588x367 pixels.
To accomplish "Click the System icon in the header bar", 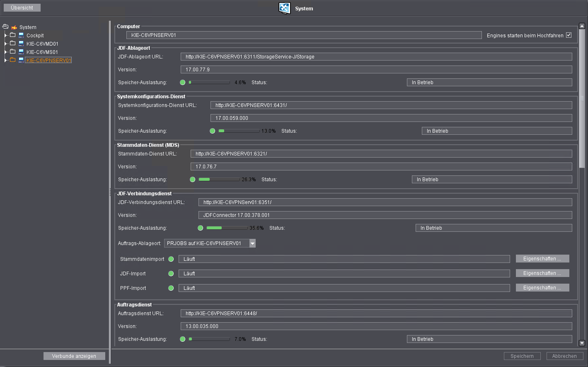I will 285,8.
